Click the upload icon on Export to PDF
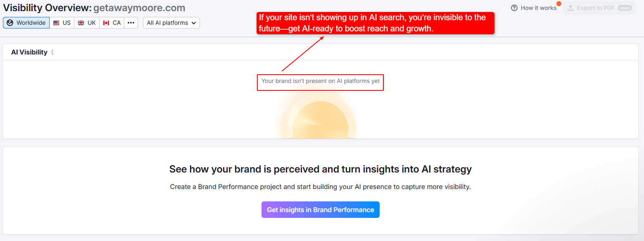 pos(571,8)
